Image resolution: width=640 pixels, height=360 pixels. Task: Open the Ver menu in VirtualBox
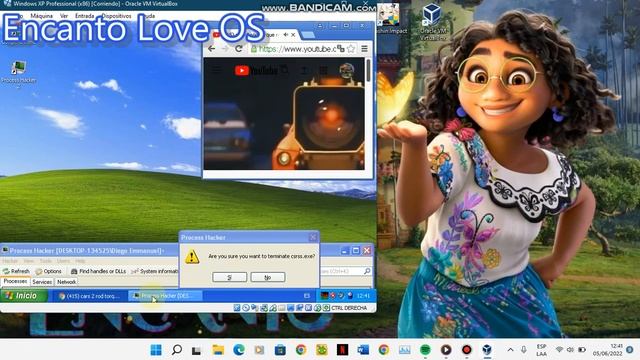coord(64,16)
